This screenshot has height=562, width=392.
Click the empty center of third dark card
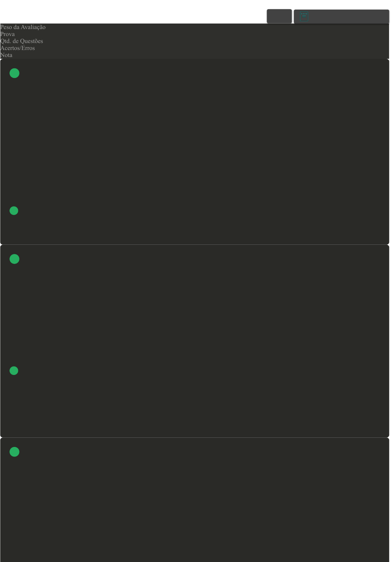pos(195,500)
